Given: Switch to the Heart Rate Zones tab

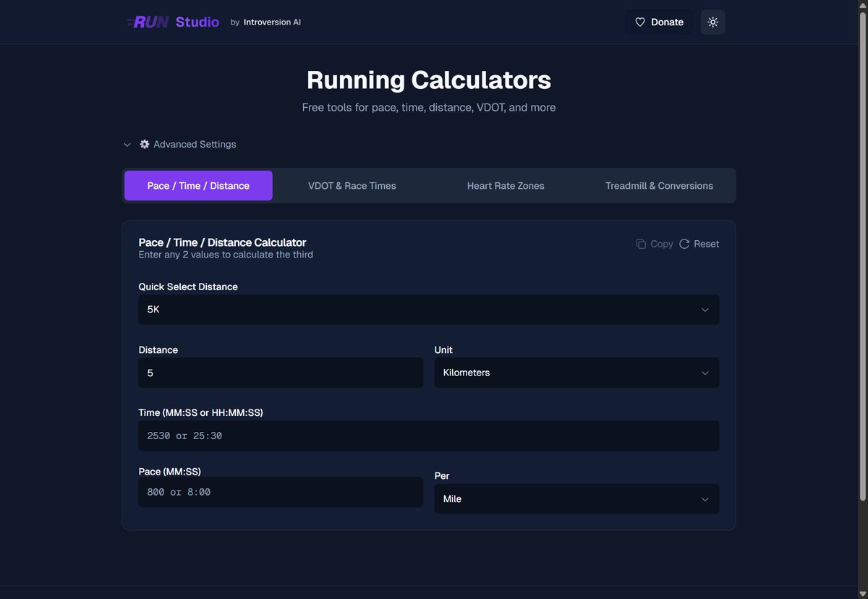Looking at the screenshot, I should pyautogui.click(x=505, y=185).
